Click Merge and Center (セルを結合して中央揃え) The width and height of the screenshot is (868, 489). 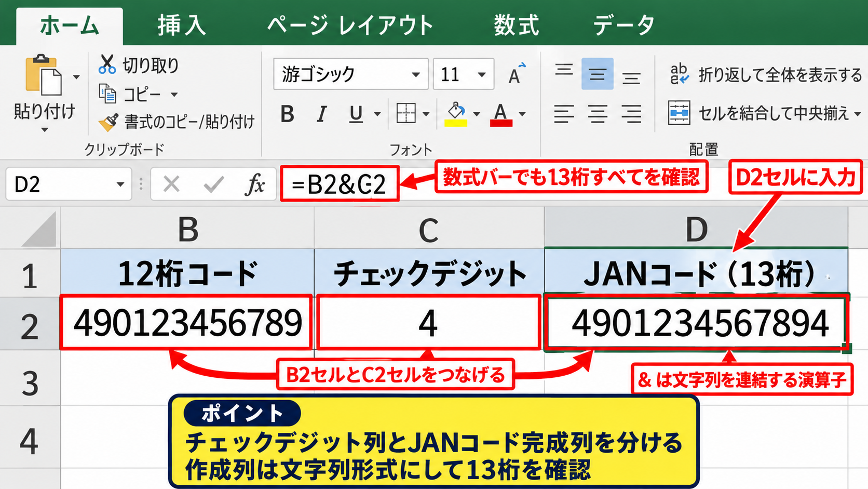(x=758, y=113)
